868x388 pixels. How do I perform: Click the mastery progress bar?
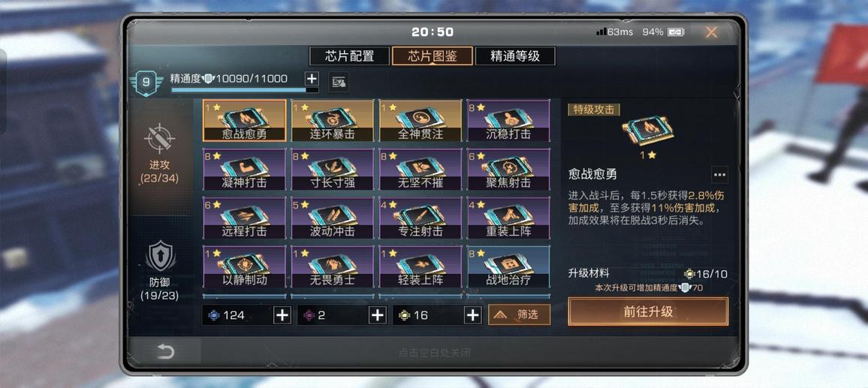245,89
